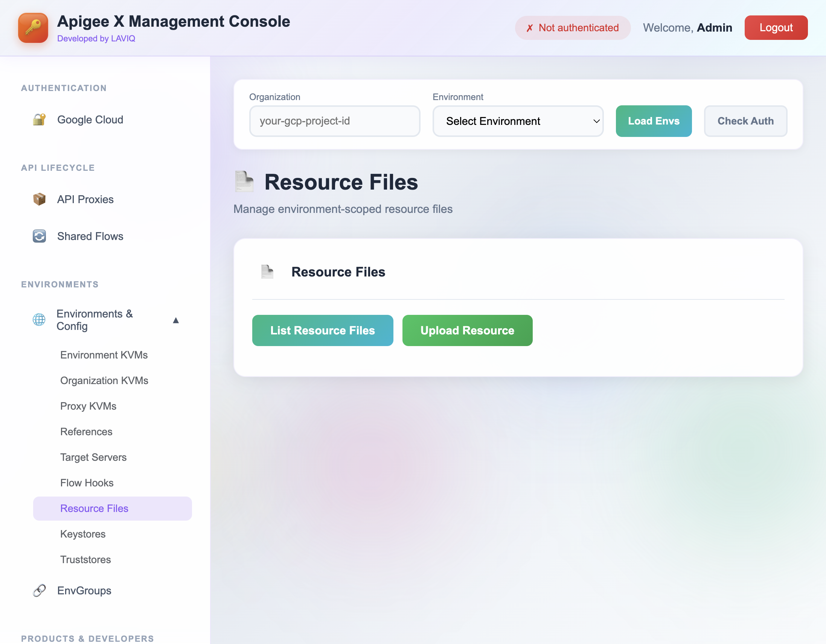Screen dimensions: 826x644
Task: Open the Keystores sidebar entry
Action: point(83,534)
